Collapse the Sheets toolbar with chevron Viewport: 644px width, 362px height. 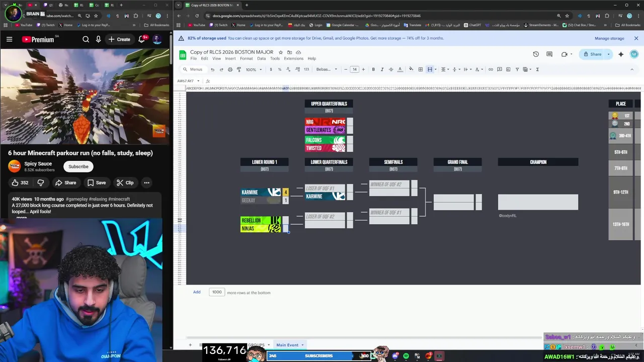point(632,69)
